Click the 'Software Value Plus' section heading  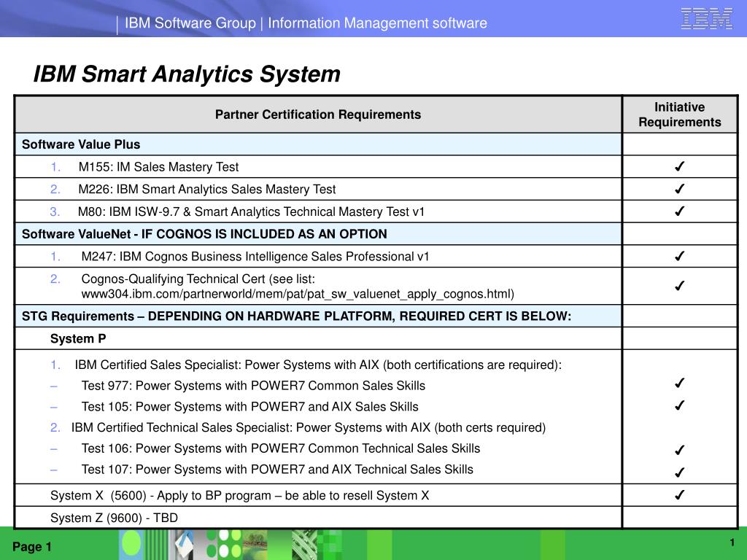pyautogui.click(x=81, y=144)
